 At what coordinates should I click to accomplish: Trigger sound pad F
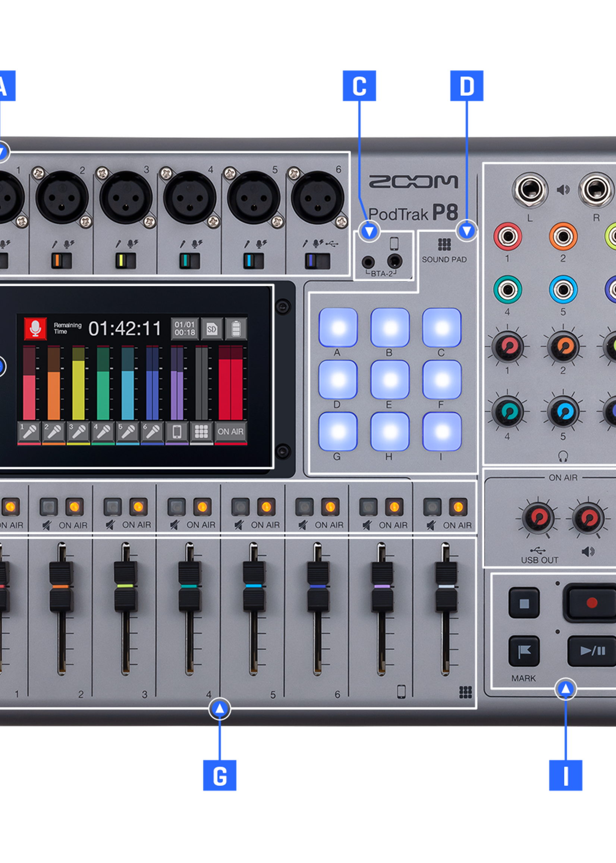[x=442, y=379]
